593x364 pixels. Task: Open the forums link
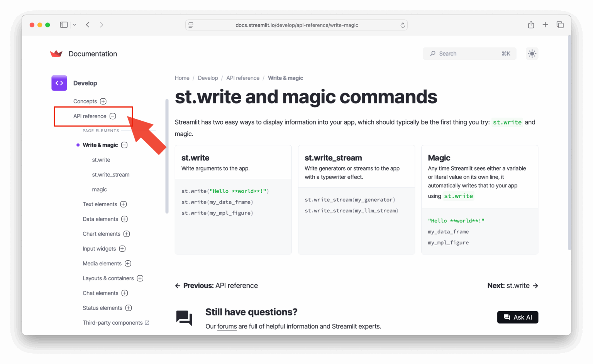[x=227, y=326]
